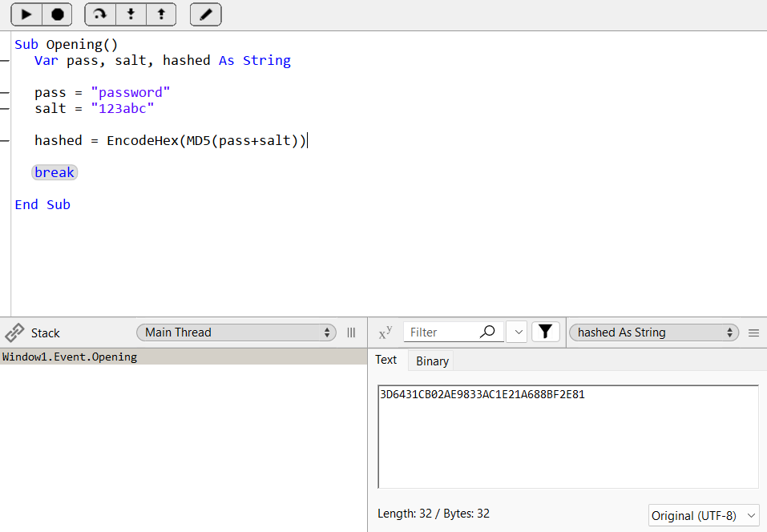Toggle the funnel filter button
This screenshot has height=532, width=767.
(546, 332)
